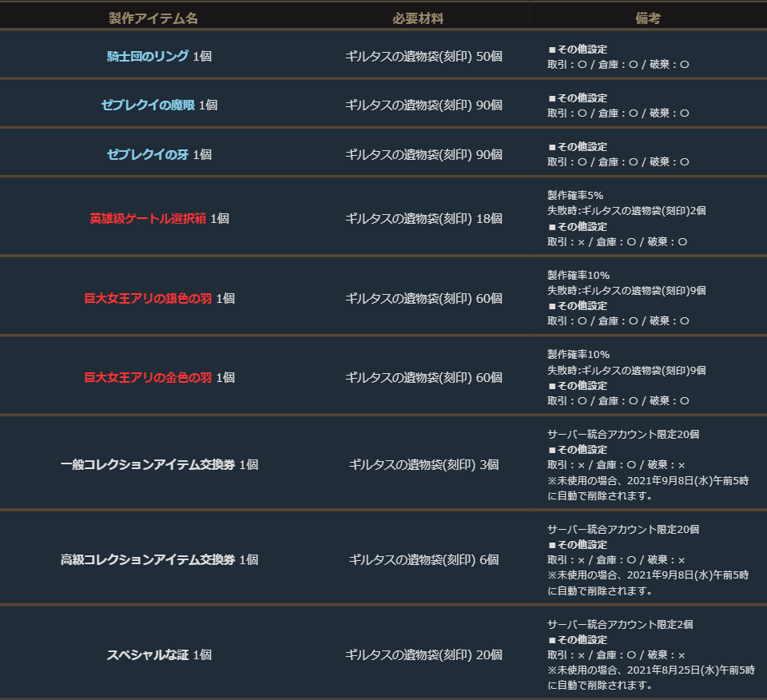This screenshot has height=700, width=767.
Task: Select the スペシャルな証 item name
Action: tap(148, 654)
